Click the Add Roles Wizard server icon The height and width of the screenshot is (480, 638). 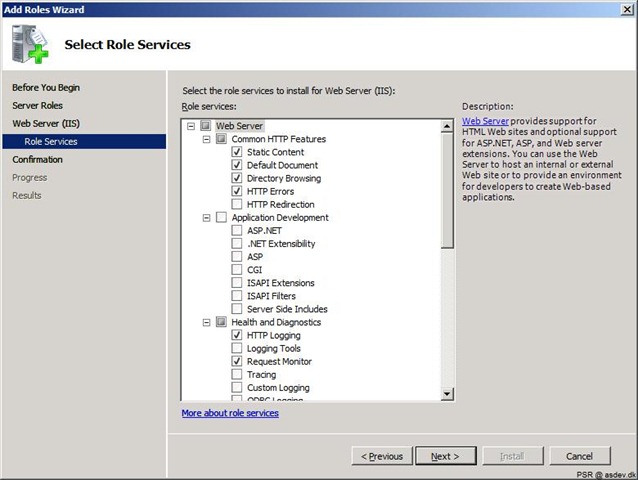tap(30, 44)
